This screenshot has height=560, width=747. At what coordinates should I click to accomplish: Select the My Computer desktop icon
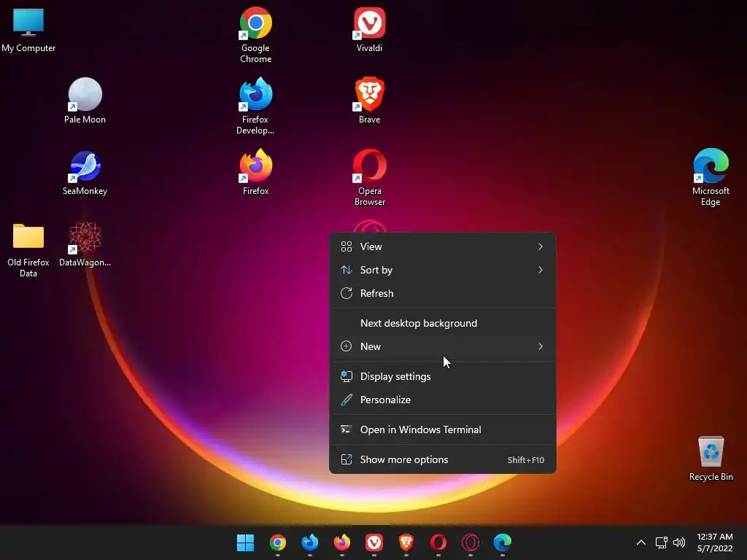[28, 30]
